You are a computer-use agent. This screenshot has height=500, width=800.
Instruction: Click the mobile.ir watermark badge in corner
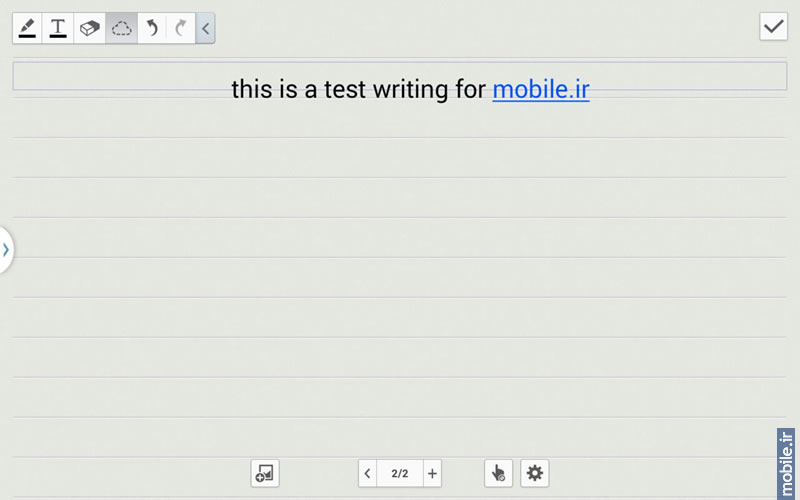pos(786,464)
